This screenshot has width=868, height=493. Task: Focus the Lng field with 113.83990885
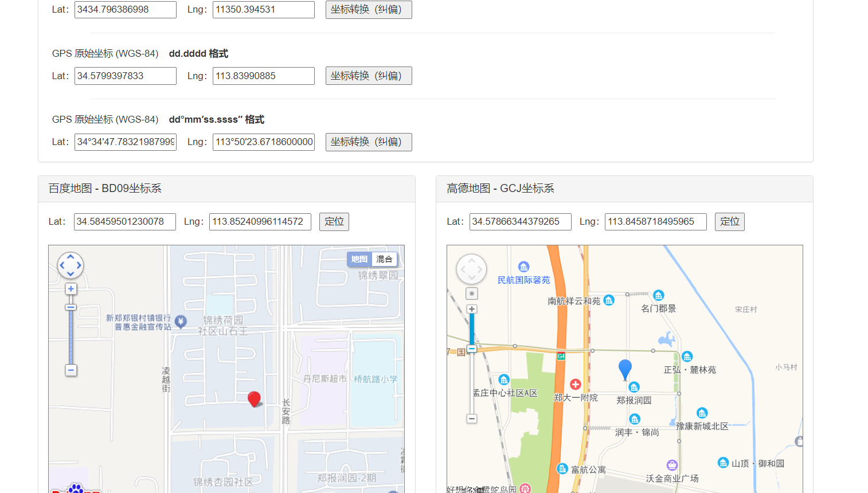tap(264, 76)
